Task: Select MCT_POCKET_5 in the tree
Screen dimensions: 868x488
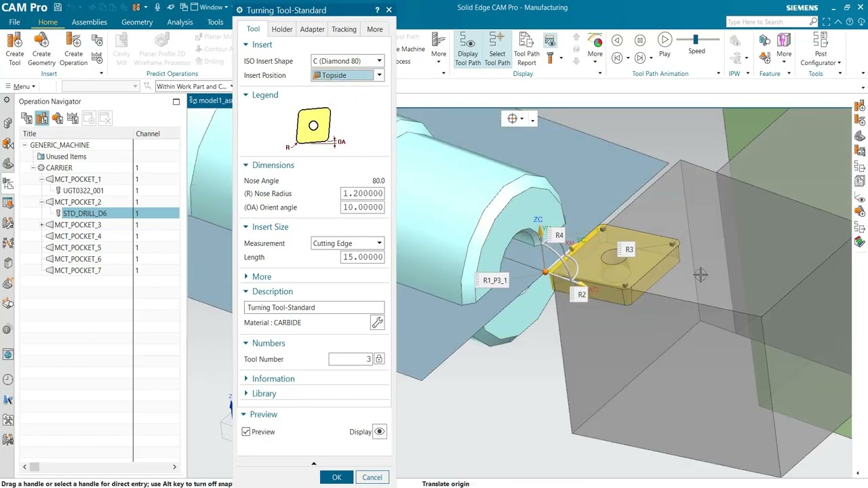Action: (77, 248)
